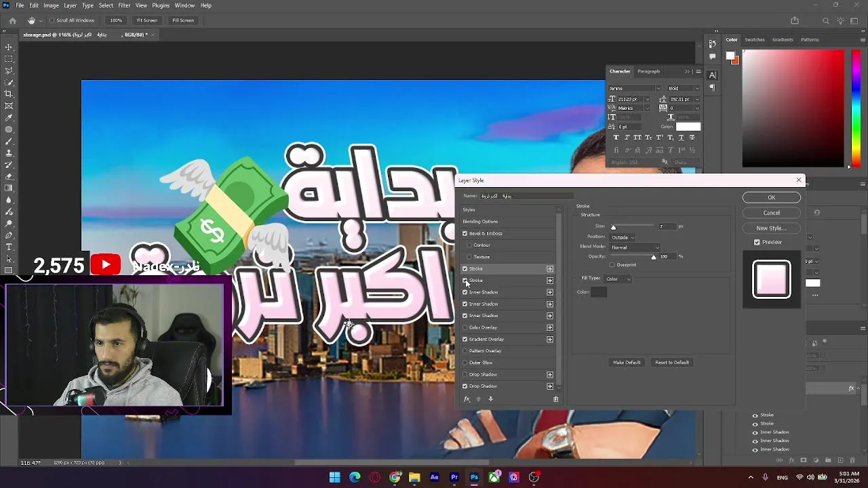The height and width of the screenshot is (488, 868).
Task: Enable the Overprint checkbox
Action: click(x=612, y=265)
